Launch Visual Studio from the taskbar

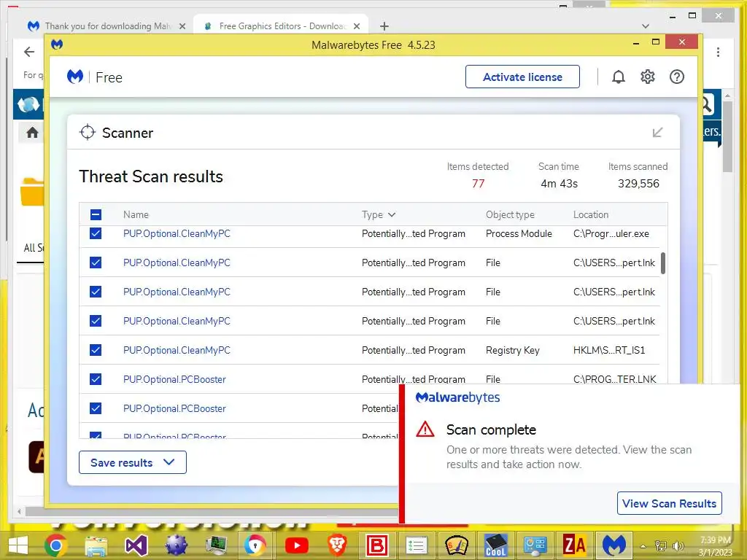point(136,545)
